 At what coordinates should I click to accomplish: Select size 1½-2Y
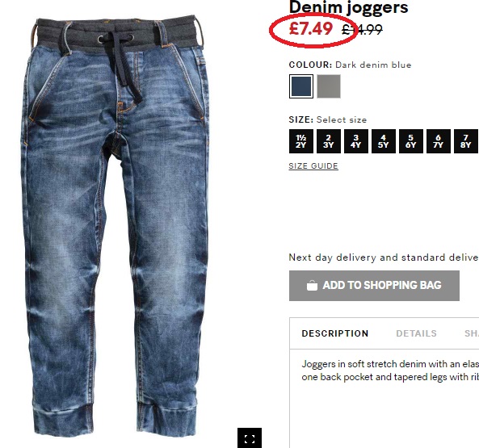click(x=301, y=141)
